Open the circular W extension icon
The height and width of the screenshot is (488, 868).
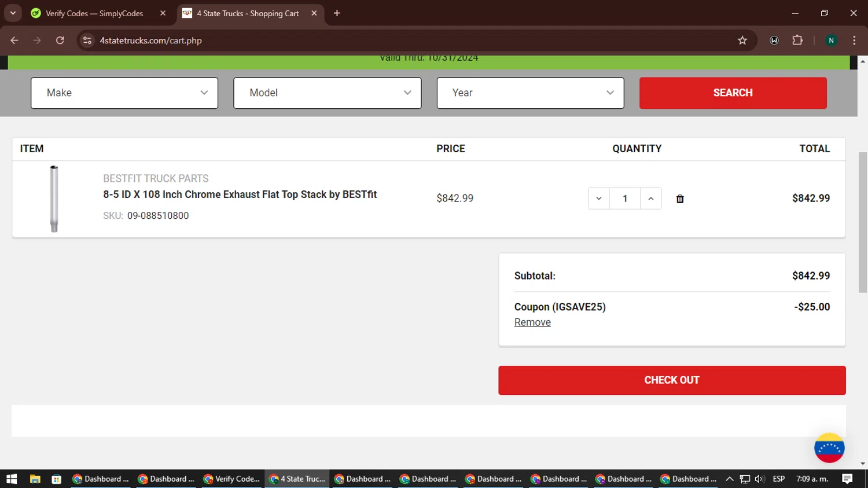pyautogui.click(x=774, y=41)
